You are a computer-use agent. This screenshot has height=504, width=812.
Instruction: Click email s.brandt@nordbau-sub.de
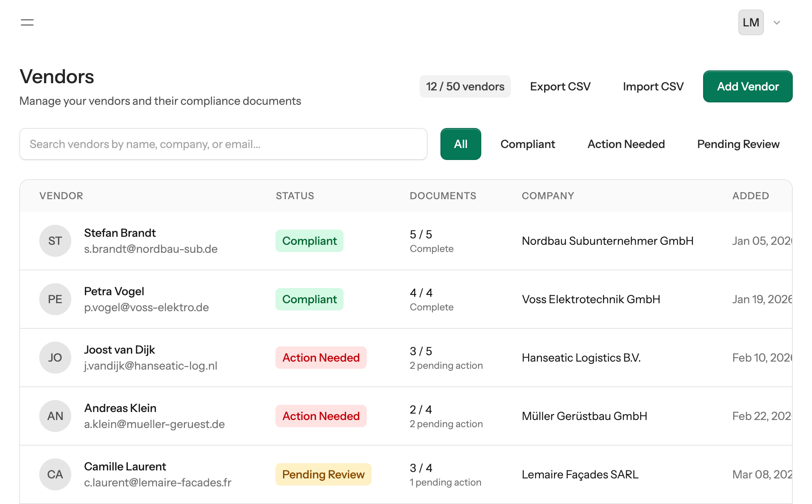151,249
